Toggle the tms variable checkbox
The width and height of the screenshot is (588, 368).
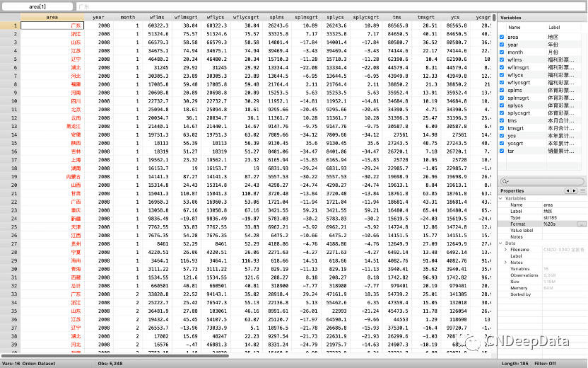[502, 120]
